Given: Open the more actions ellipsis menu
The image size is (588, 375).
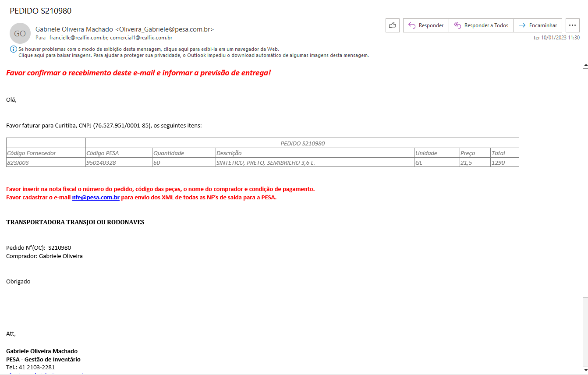Looking at the screenshot, I should pyautogui.click(x=573, y=25).
